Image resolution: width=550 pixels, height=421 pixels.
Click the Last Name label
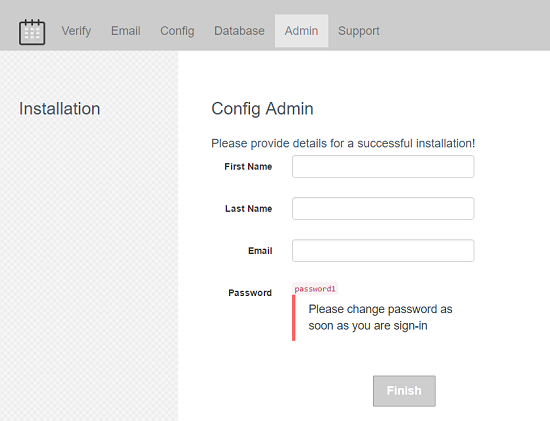click(x=248, y=209)
